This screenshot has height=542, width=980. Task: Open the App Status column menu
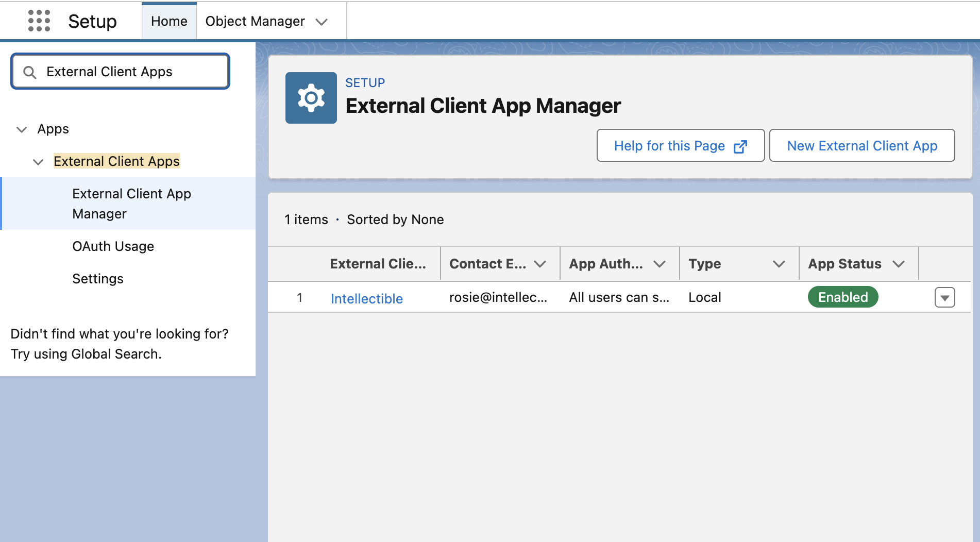tap(899, 263)
